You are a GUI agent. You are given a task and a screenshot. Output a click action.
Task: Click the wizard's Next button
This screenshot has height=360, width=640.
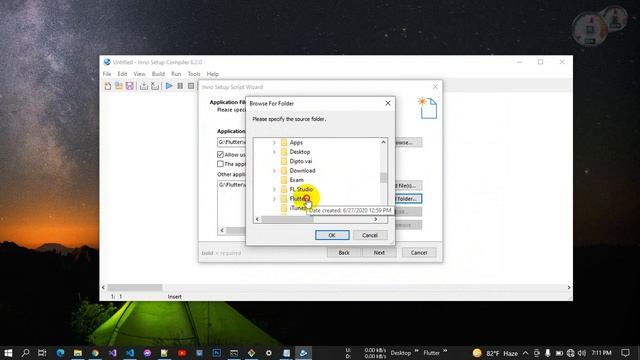point(379,253)
